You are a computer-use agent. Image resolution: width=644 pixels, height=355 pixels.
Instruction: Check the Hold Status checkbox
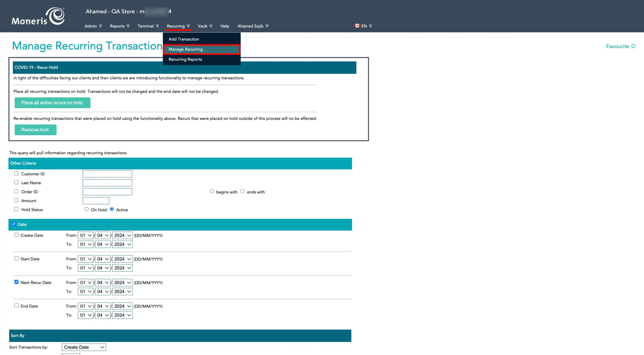pyautogui.click(x=16, y=209)
